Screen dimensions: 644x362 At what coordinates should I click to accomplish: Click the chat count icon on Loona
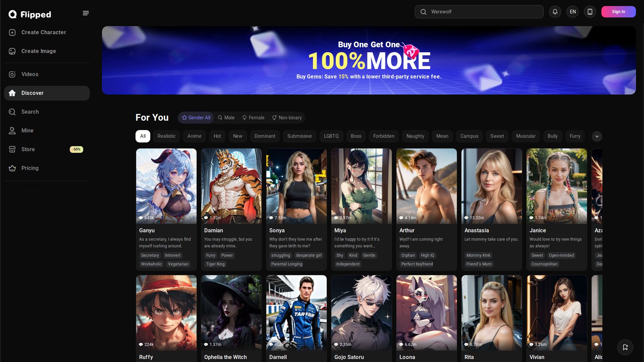401,345
